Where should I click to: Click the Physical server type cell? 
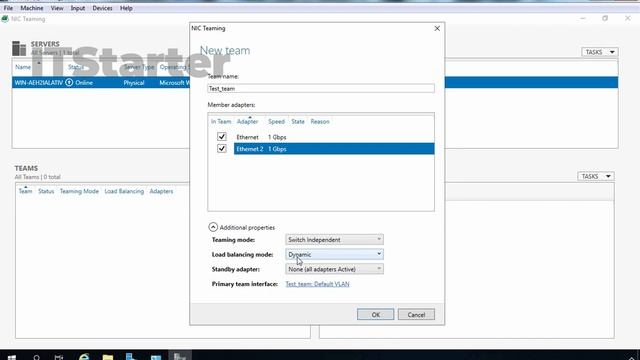click(x=134, y=82)
